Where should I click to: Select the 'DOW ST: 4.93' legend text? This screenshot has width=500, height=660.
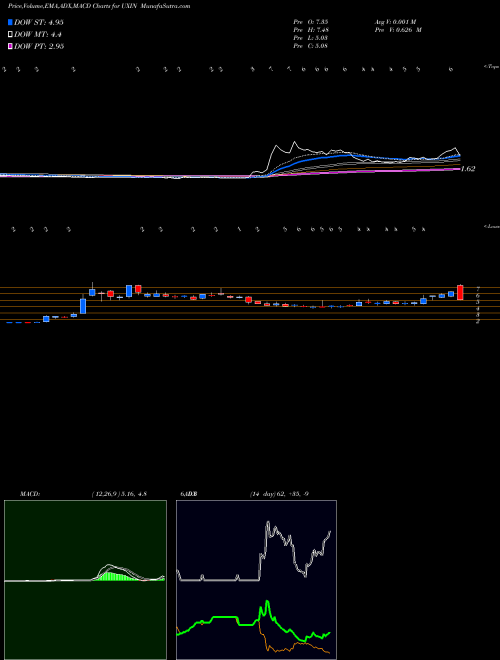click(x=39, y=23)
